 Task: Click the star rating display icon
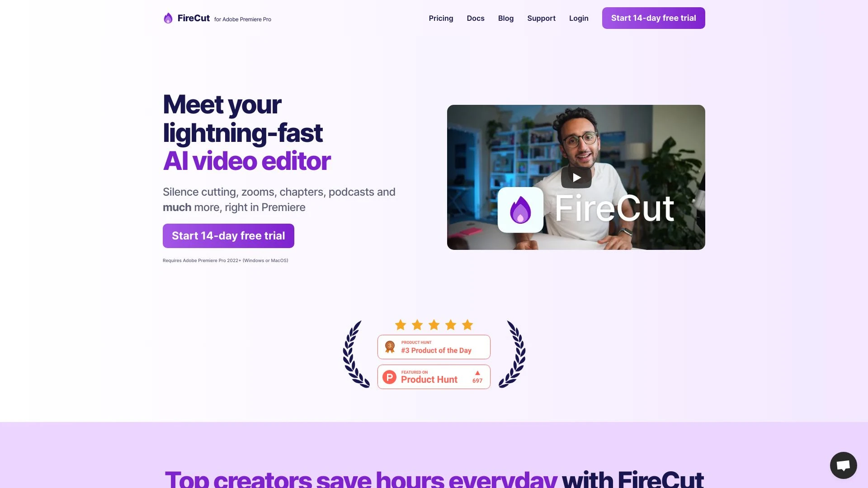click(x=434, y=325)
